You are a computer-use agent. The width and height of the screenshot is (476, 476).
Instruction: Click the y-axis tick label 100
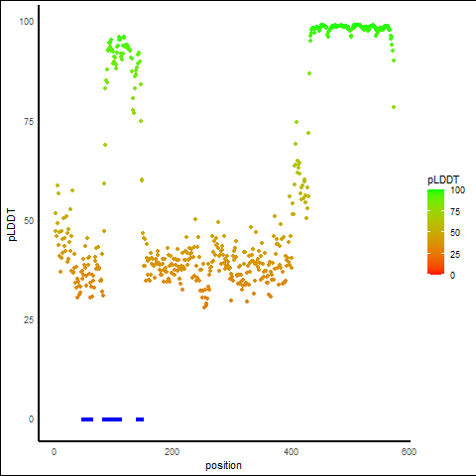tap(27, 22)
